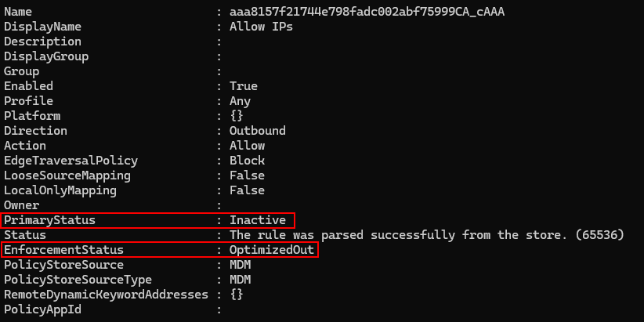The height and width of the screenshot is (322, 644).
Task: Click the PolicyStoreSource value "MDM"
Action: click(240, 265)
